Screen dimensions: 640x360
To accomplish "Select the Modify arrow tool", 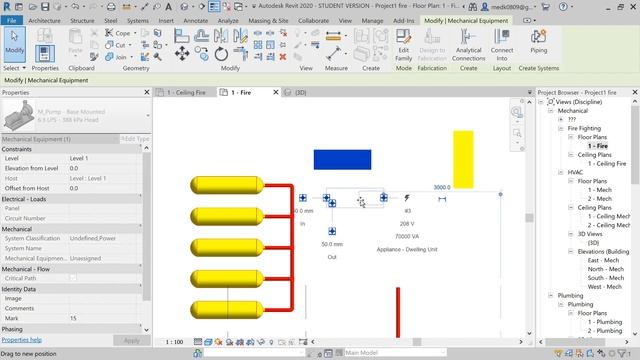I will click(x=15, y=44).
